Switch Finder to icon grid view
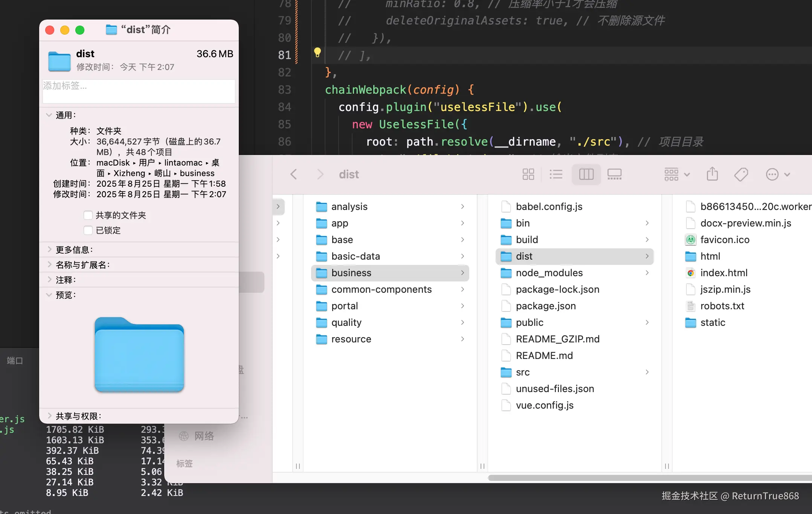The image size is (812, 514). (x=528, y=174)
